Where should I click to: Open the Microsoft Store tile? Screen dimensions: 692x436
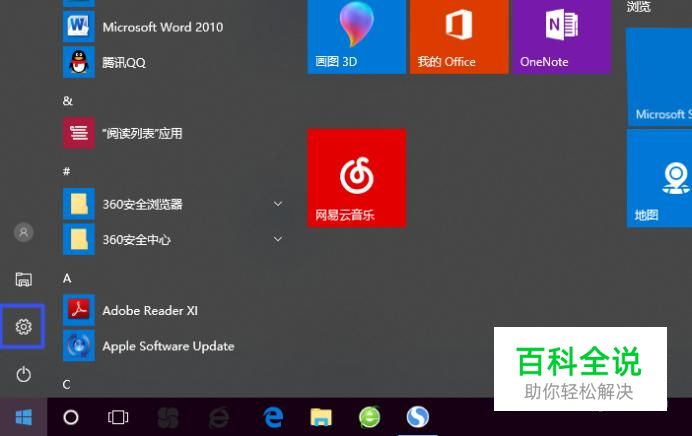click(x=659, y=76)
